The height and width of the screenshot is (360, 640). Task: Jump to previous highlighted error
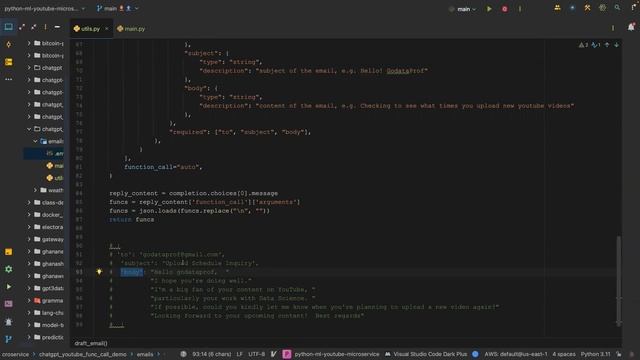(607, 45)
